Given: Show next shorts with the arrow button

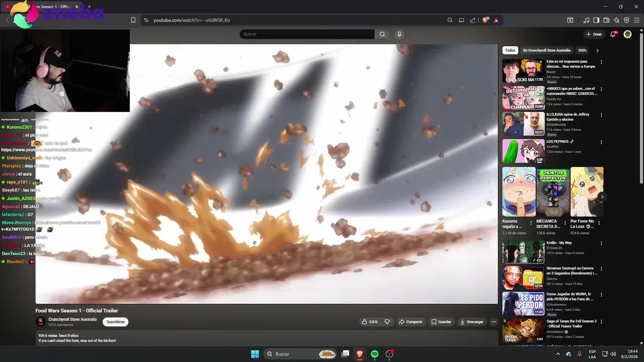Looking at the screenshot, I should click(x=602, y=197).
